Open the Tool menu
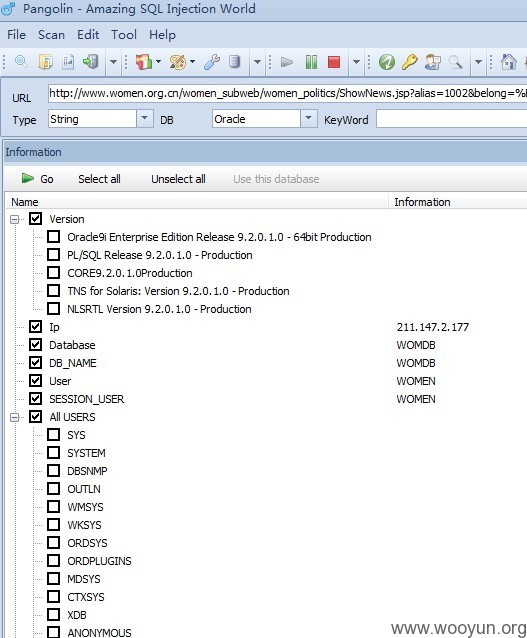 [x=124, y=35]
